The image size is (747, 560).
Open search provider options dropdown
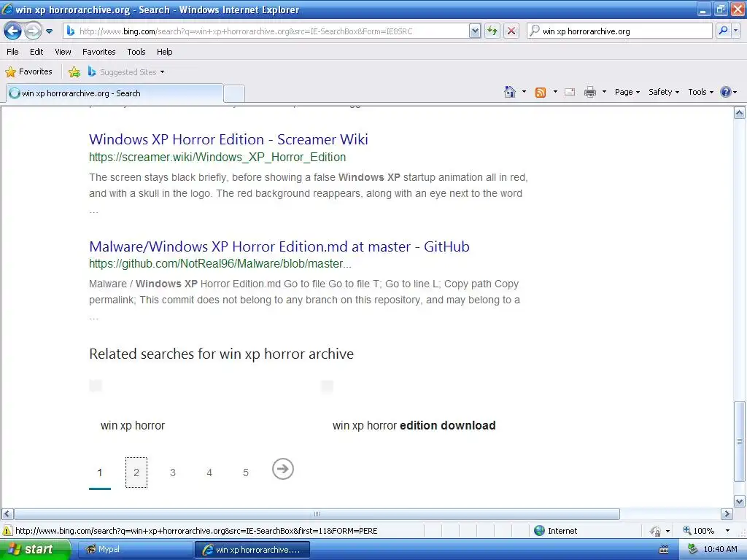point(735,31)
